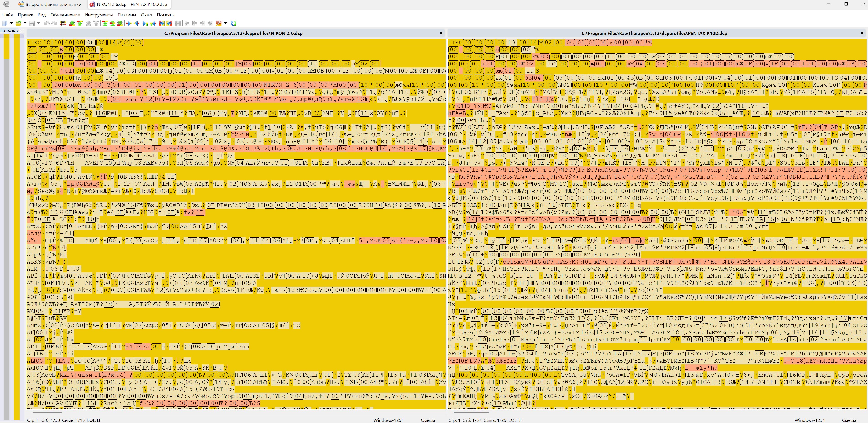
Task: Jump to next difference (green down arrow)
Action: point(72,23)
